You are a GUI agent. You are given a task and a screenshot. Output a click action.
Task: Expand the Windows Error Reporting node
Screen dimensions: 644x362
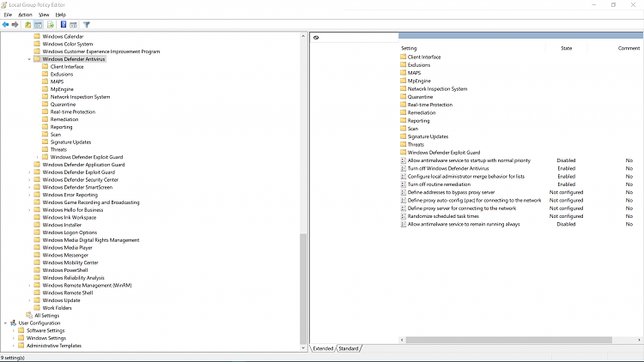(x=29, y=195)
